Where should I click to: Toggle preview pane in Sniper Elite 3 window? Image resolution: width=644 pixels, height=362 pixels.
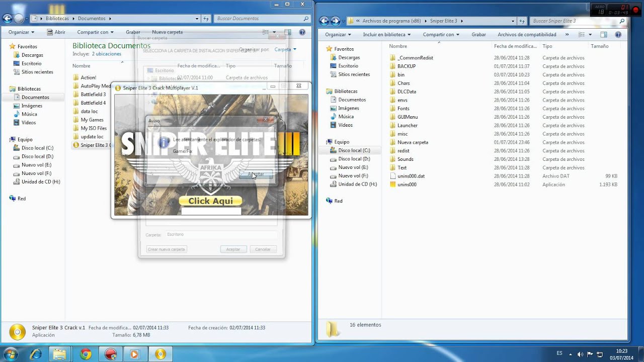point(604,35)
